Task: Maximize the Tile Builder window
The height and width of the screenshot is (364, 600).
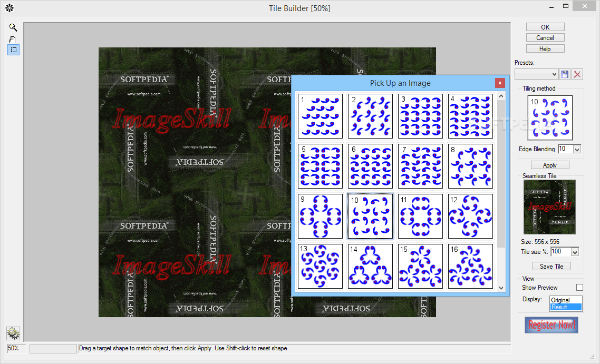Action: [x=566, y=6]
